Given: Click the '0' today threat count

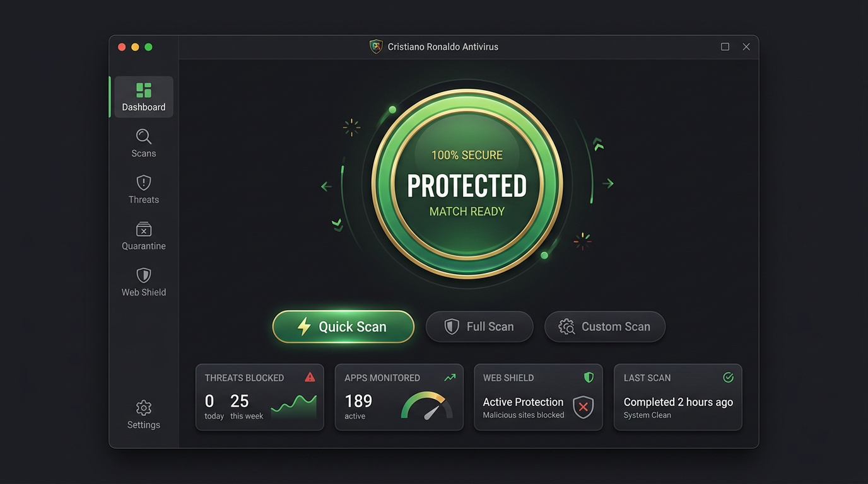Looking at the screenshot, I should 209,401.
